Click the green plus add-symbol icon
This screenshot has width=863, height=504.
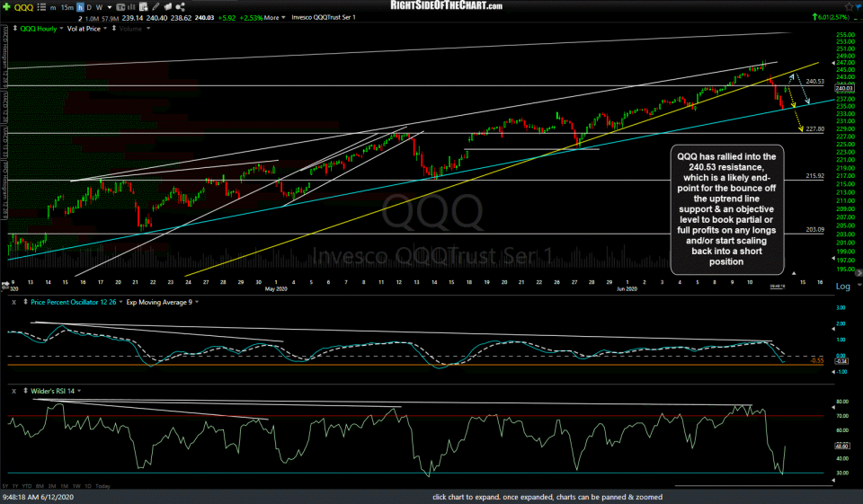(6, 7)
